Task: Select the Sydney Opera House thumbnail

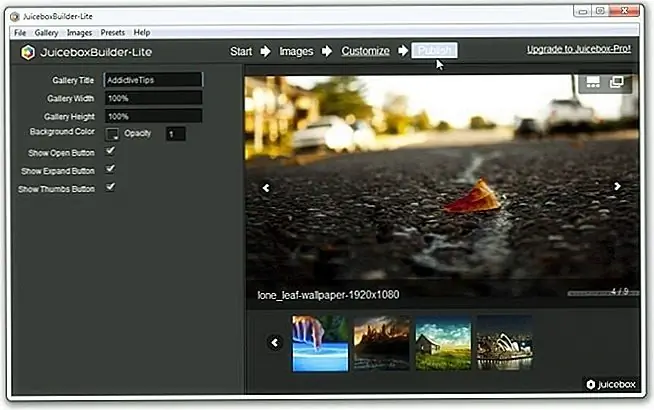Action: 504,343
